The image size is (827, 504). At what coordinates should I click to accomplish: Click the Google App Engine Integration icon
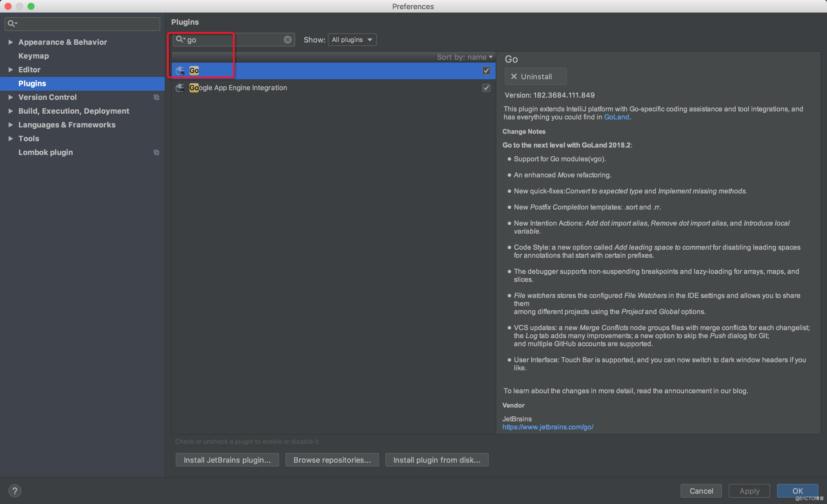tap(179, 87)
